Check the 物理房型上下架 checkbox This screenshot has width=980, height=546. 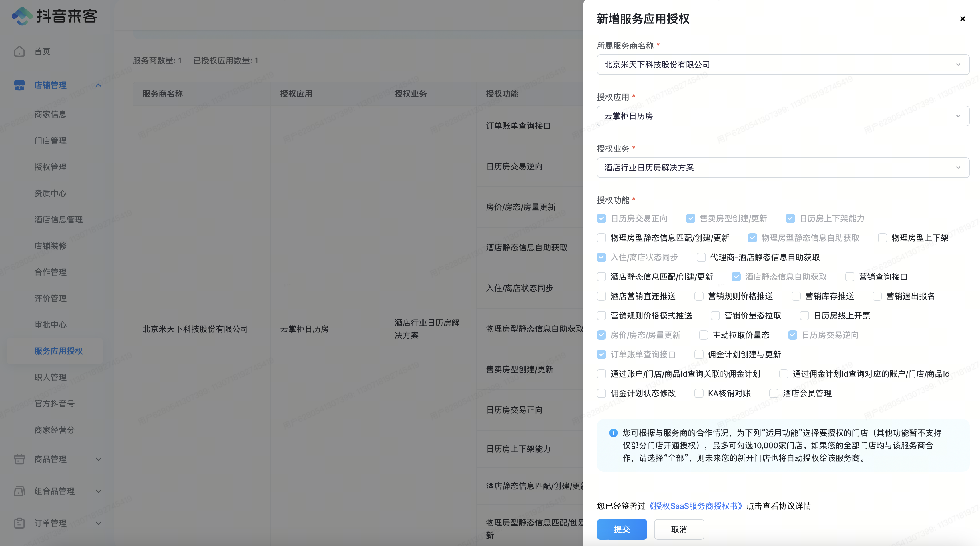point(882,238)
